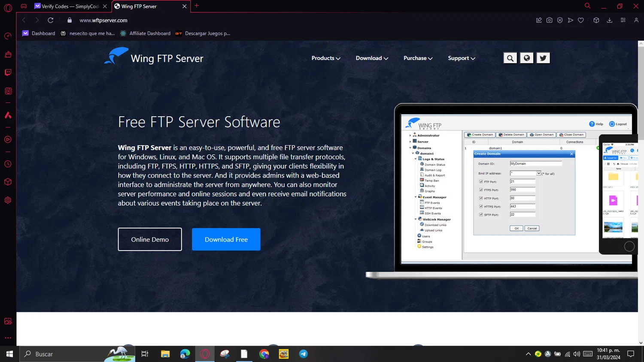The width and height of the screenshot is (644, 362).
Task: Click the Download Free button
Action: 226,239
